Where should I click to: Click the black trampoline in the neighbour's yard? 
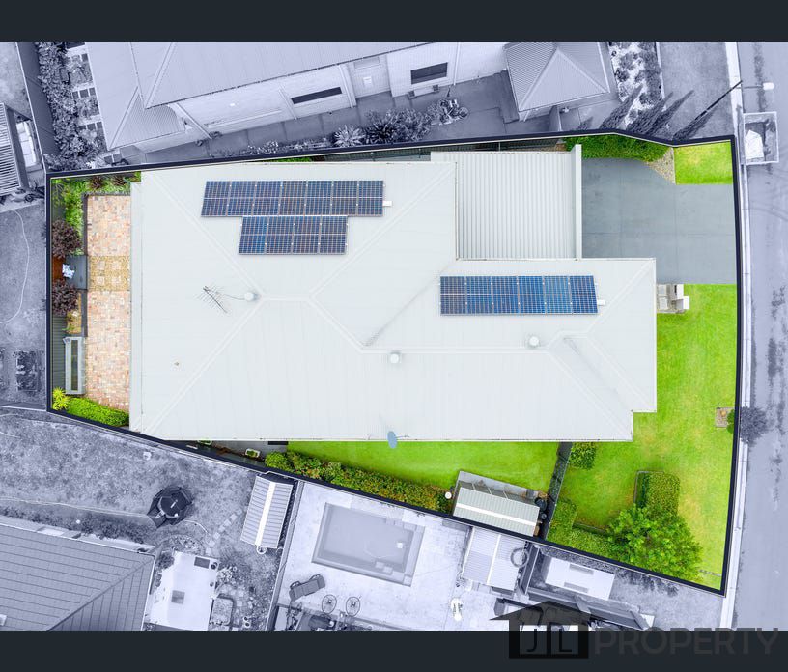coord(170,504)
